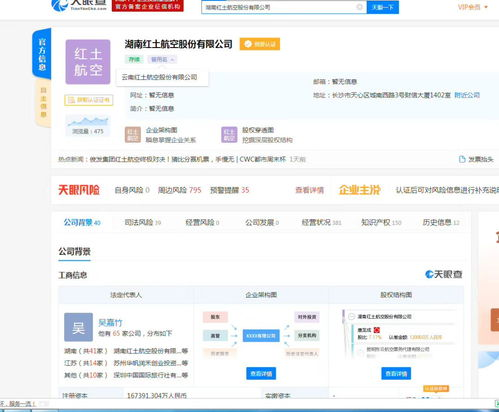Click former name 云南红土航空股份有限公司
Image resolution: width=499 pixels, height=412 pixels.
point(159,77)
